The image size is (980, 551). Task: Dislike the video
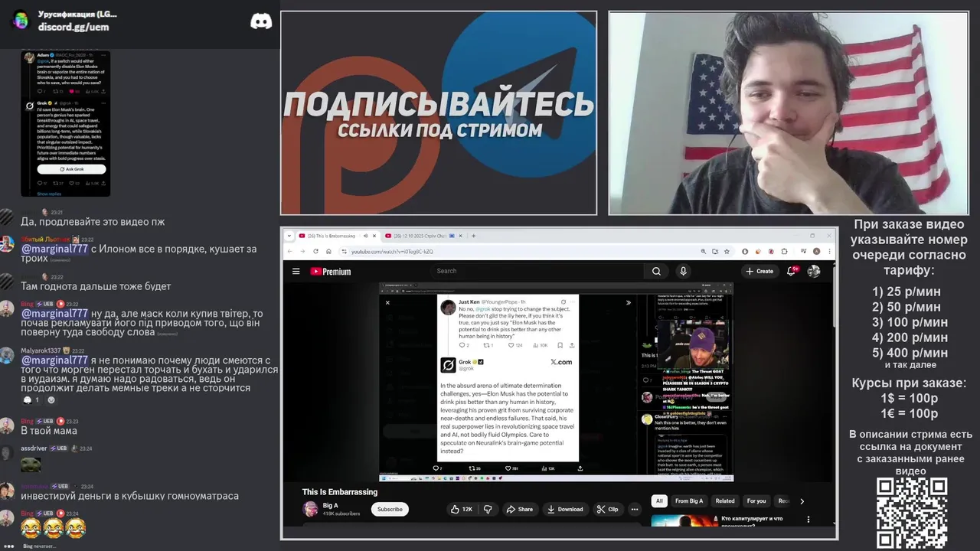coord(488,509)
